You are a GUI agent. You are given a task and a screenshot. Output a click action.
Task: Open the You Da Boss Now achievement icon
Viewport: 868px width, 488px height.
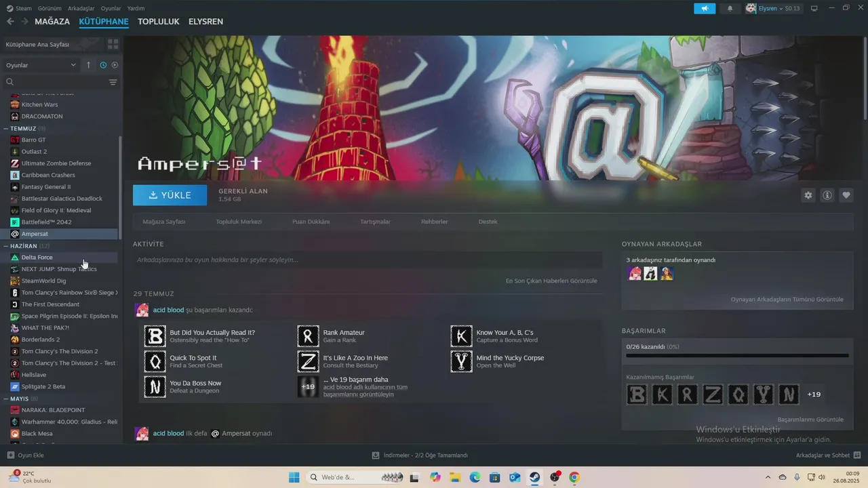pyautogui.click(x=155, y=386)
